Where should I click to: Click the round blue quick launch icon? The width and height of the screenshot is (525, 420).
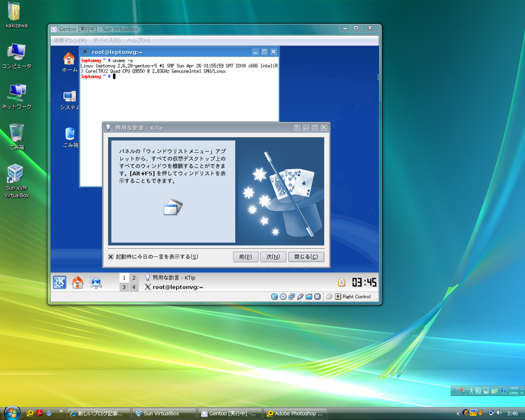click(49, 414)
